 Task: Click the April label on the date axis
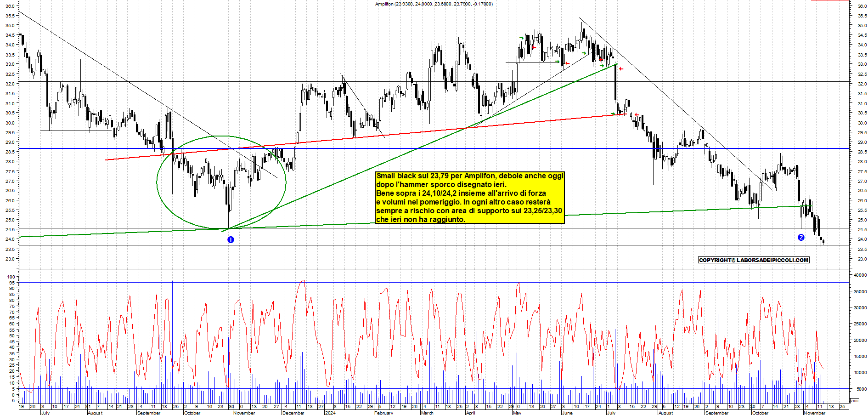(471, 413)
